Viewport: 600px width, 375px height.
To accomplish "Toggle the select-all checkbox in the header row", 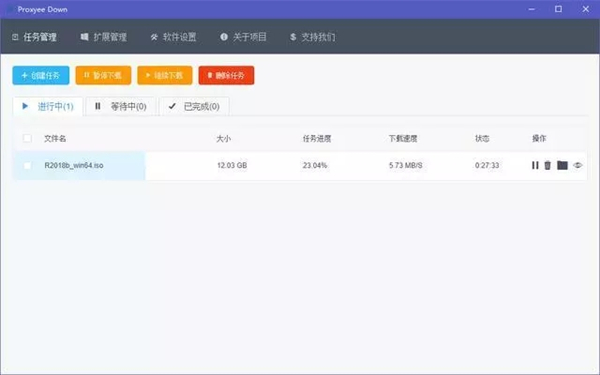I will pos(27,138).
